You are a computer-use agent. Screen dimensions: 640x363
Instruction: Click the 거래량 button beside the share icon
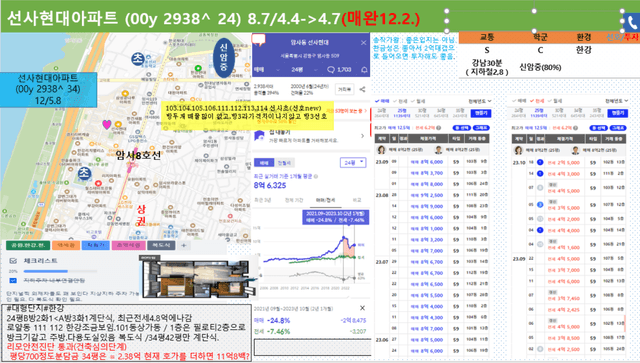345,89
